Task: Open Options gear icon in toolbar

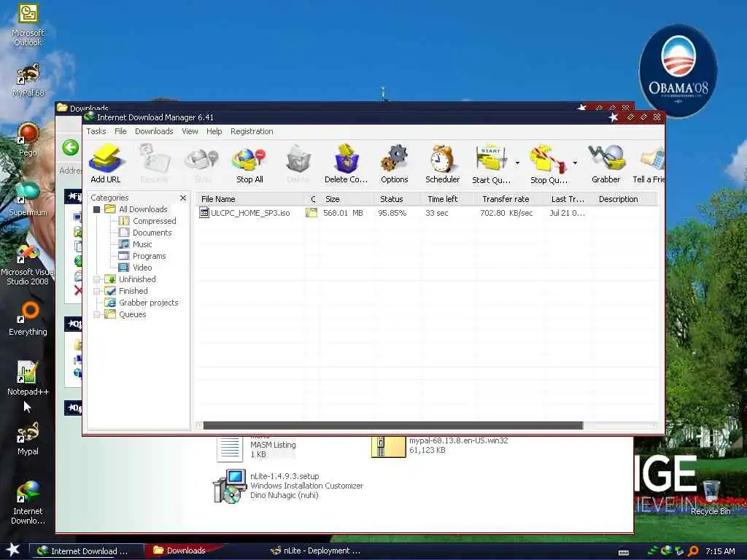Action: (395, 163)
